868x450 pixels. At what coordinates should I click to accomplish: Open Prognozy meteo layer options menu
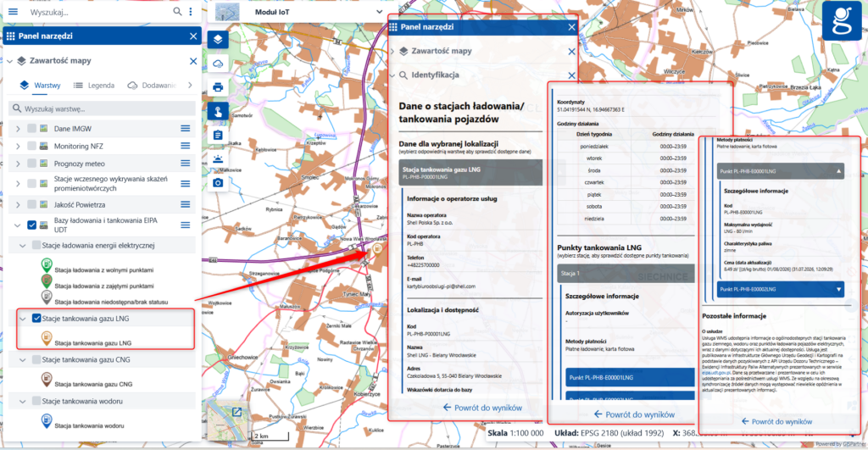(186, 164)
